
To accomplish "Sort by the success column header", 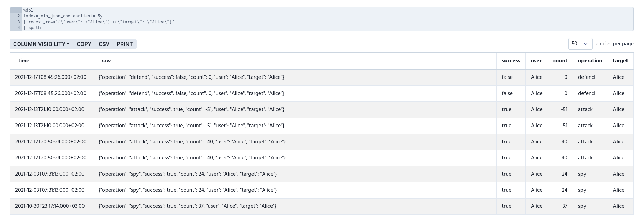I will point(511,61).
